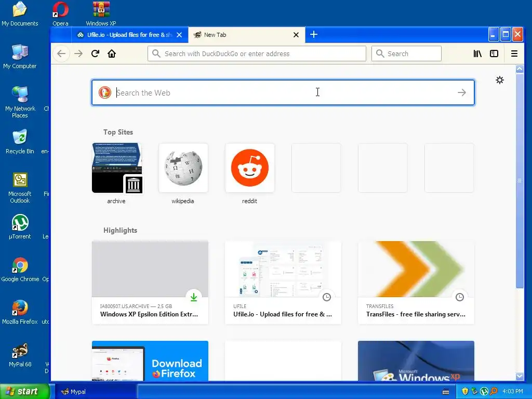The width and height of the screenshot is (532, 399).
Task: Open the Ufile.io highlight card
Action: 283,282
